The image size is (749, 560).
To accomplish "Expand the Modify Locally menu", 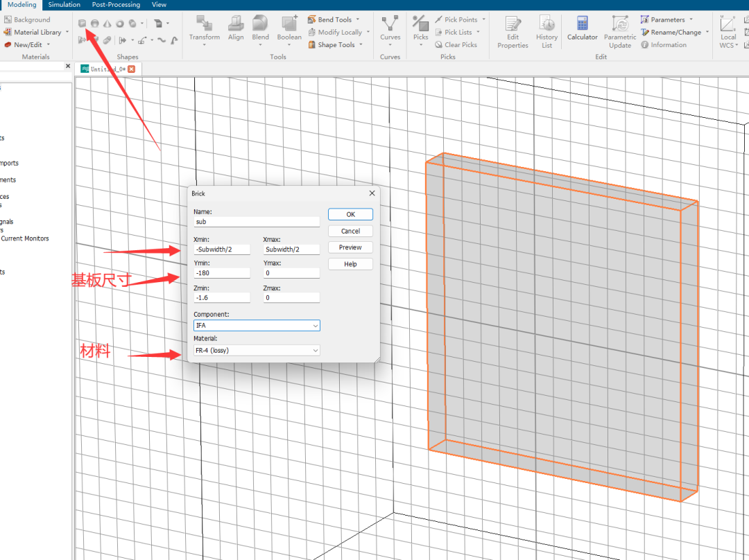I will click(368, 32).
